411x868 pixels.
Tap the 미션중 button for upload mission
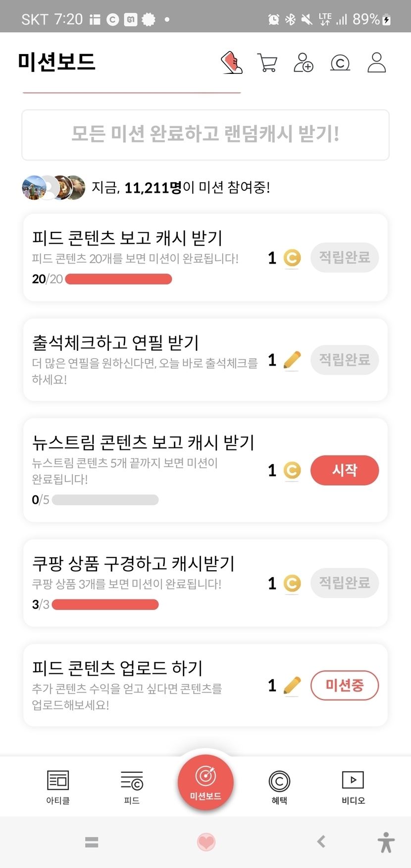[345, 686]
